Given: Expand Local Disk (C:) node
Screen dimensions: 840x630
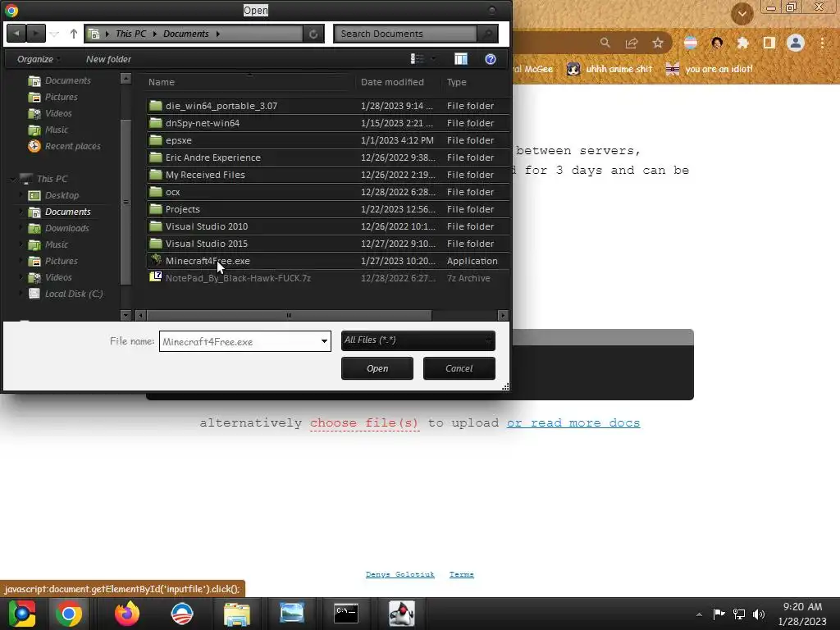Looking at the screenshot, I should [21, 294].
